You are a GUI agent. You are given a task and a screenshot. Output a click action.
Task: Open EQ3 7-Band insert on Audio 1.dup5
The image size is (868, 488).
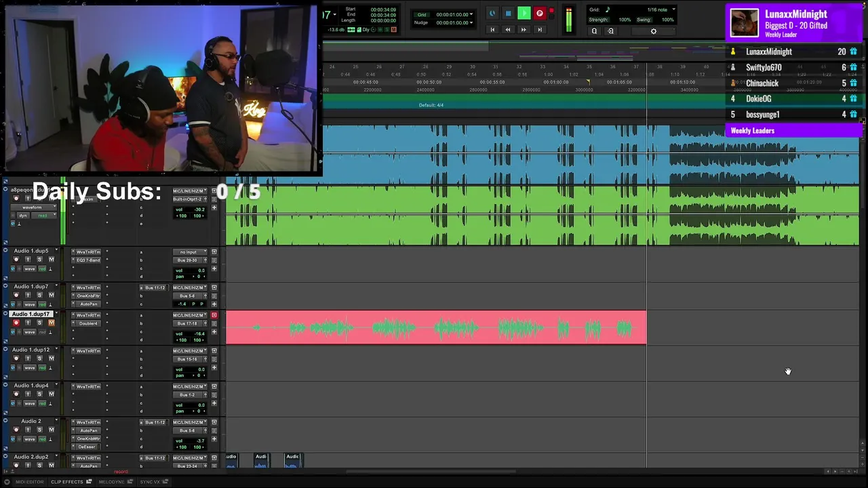click(x=88, y=260)
